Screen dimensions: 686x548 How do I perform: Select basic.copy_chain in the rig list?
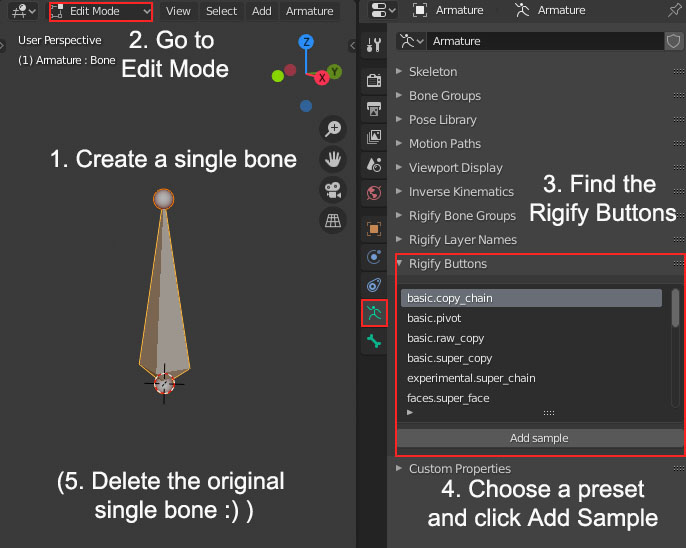(x=531, y=298)
